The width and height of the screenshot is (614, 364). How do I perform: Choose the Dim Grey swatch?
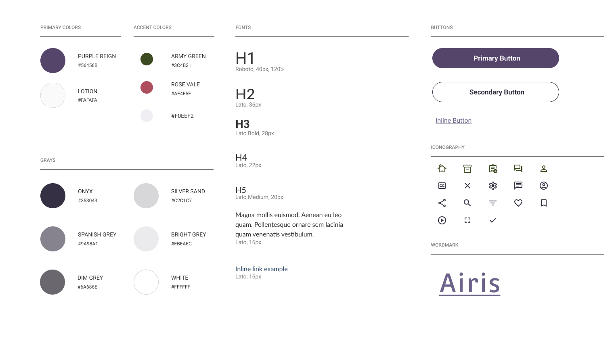click(52, 282)
